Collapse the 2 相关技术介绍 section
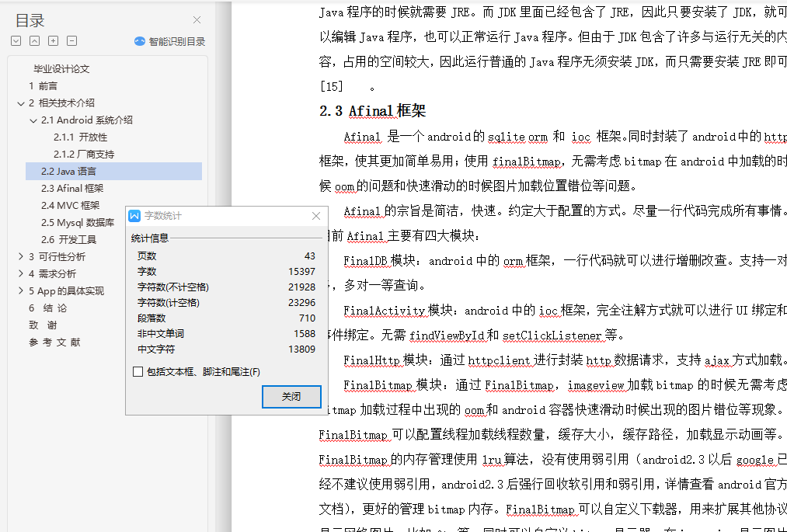 tap(20, 103)
